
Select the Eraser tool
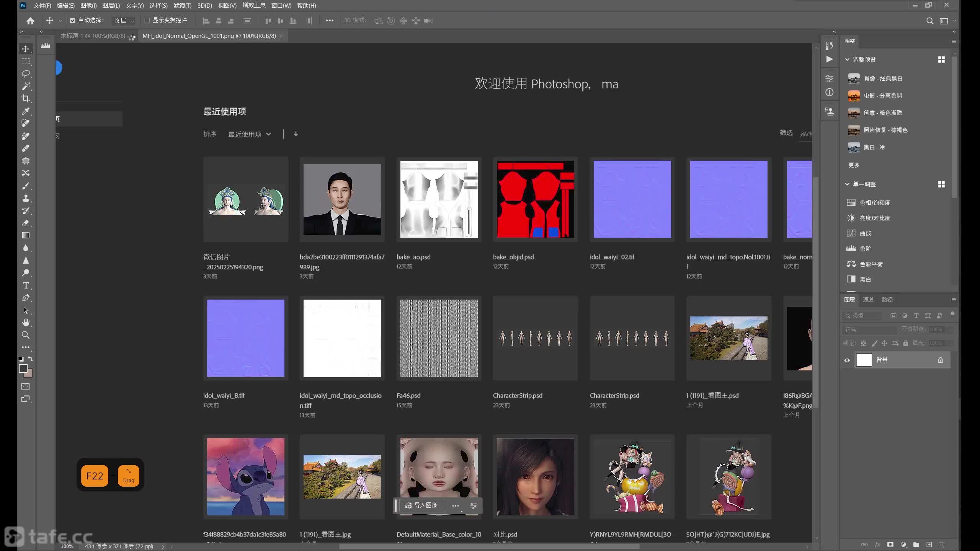pos(26,223)
